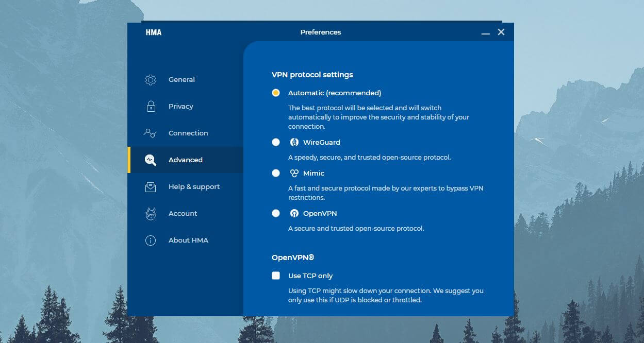Select Automatic (recommended) radio button
The height and width of the screenshot is (343, 644).
coord(276,93)
